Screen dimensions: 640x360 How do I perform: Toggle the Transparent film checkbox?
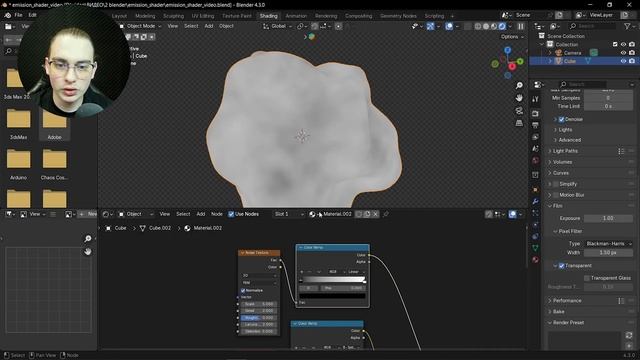tap(561, 266)
